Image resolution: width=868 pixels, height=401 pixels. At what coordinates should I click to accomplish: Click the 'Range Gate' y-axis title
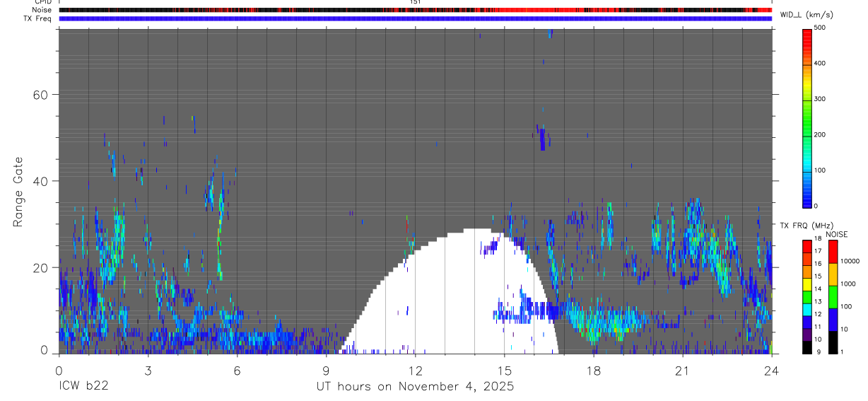(x=18, y=192)
